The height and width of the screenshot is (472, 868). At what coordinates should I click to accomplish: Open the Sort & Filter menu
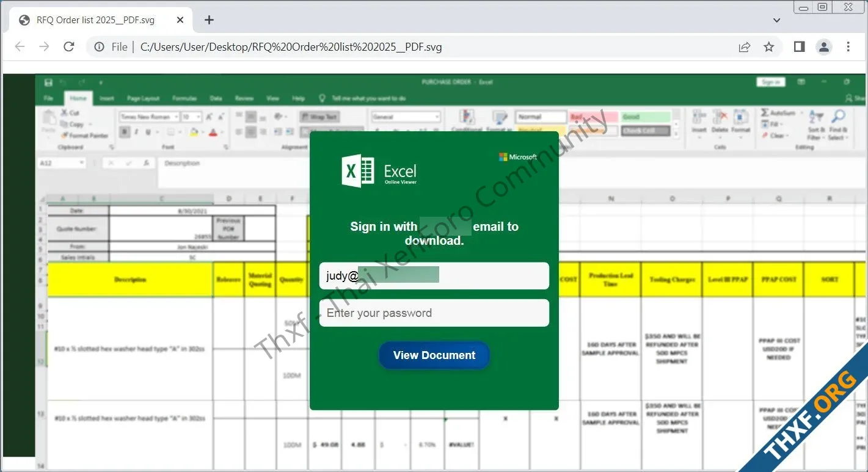(816, 124)
